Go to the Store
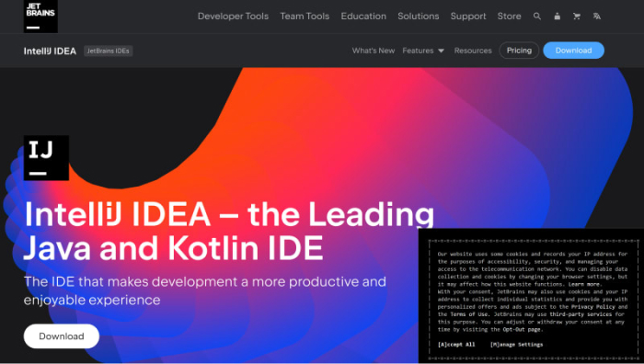This screenshot has height=364, width=644. pyautogui.click(x=510, y=17)
